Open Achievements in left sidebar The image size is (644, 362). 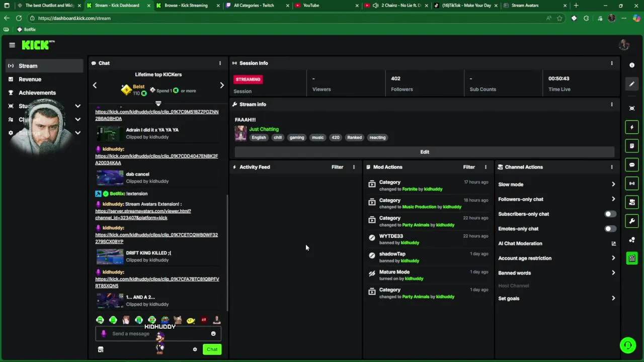click(44, 93)
